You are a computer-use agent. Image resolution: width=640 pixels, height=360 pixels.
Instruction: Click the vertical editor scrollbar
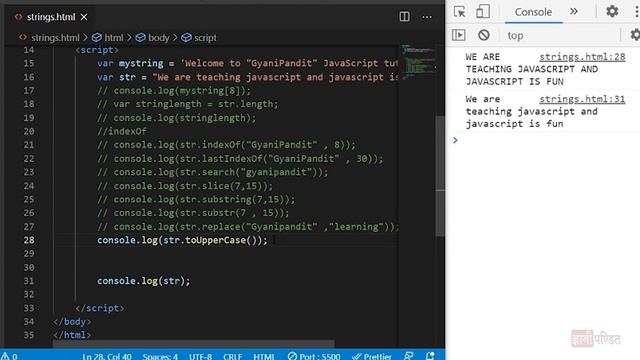[x=440, y=176]
